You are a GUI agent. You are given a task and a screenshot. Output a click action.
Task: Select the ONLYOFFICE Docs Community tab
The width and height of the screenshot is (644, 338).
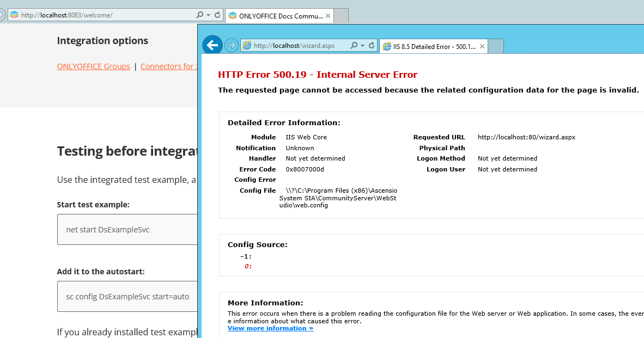coord(280,16)
